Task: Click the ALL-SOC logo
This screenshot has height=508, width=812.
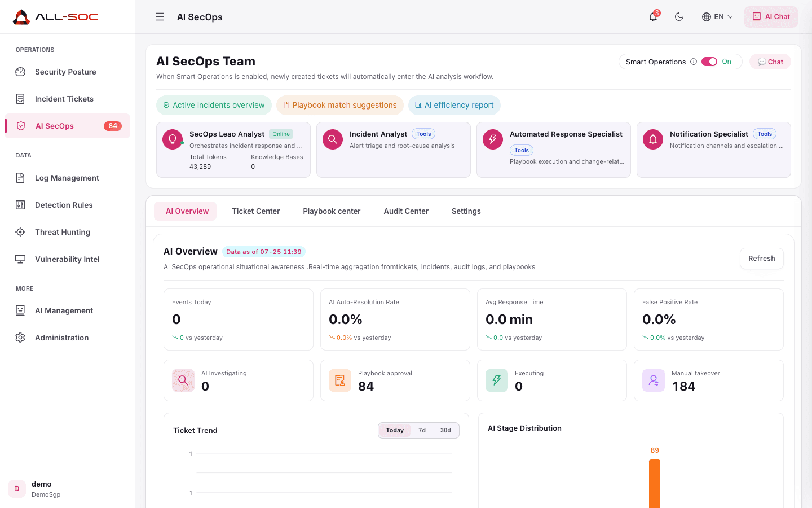Action: [55, 17]
